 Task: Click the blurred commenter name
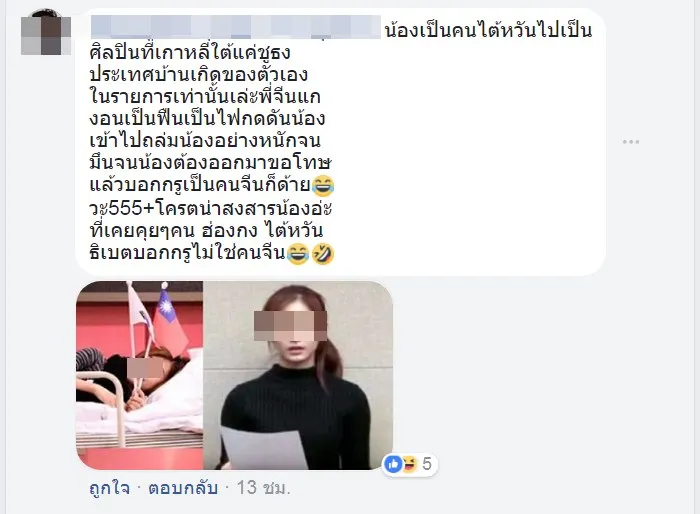236,27
